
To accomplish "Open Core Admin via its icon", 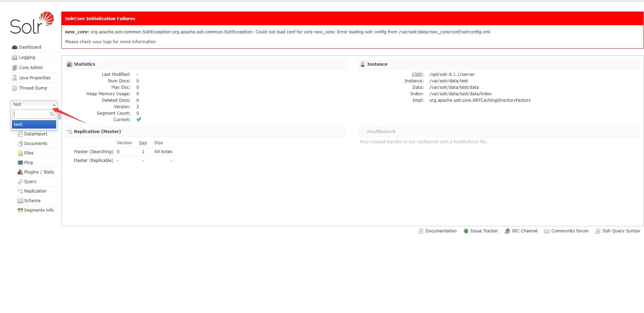I will [x=15, y=68].
